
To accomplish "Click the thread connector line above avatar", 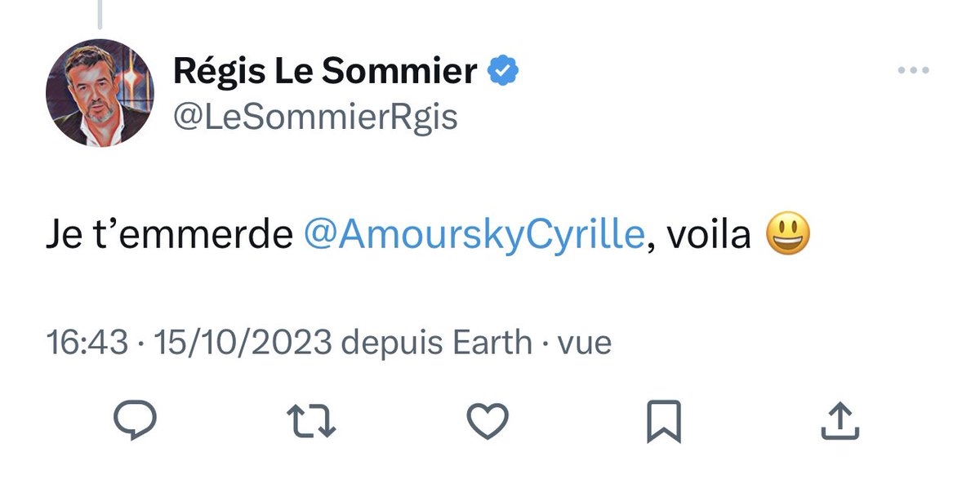I will pos(100,12).
